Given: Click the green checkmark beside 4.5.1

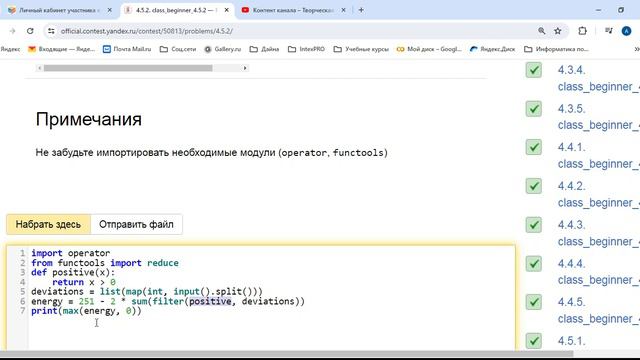Looking at the screenshot, I should click(533, 341).
